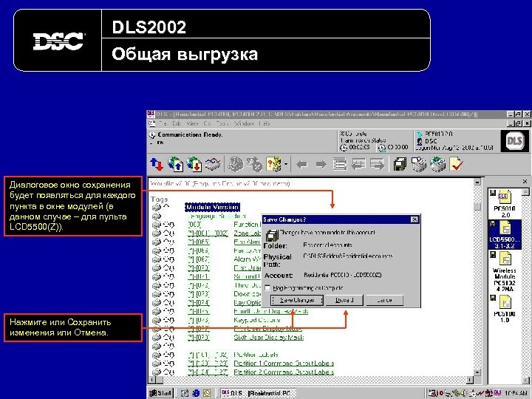
Task: Click main list scrollbar down arrow
Action: pyautogui.click(x=477, y=372)
